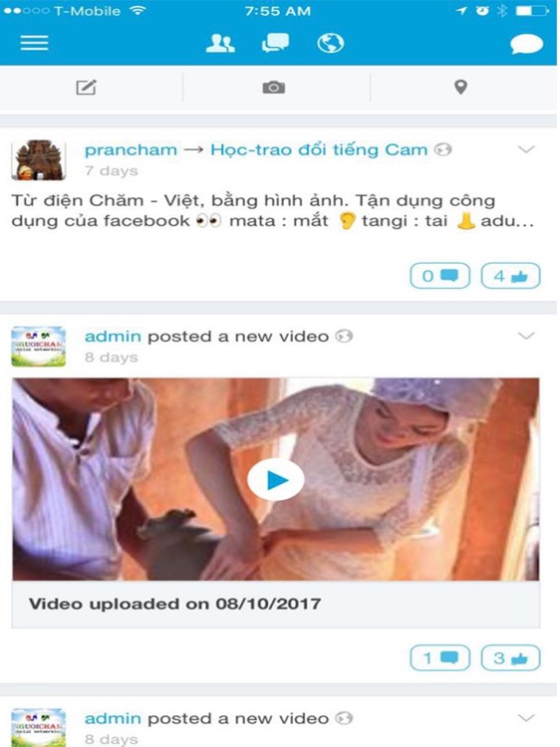Open comments on admin video showing 1
560x747 pixels.
[439, 658]
